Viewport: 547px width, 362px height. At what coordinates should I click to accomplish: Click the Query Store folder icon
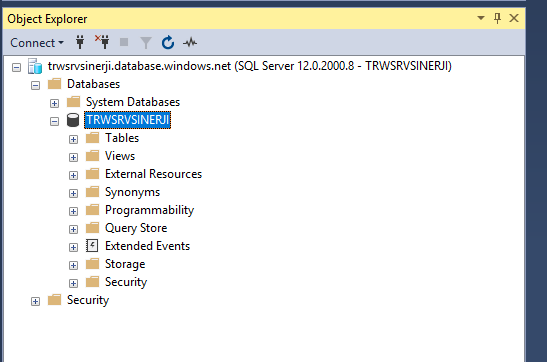point(92,228)
